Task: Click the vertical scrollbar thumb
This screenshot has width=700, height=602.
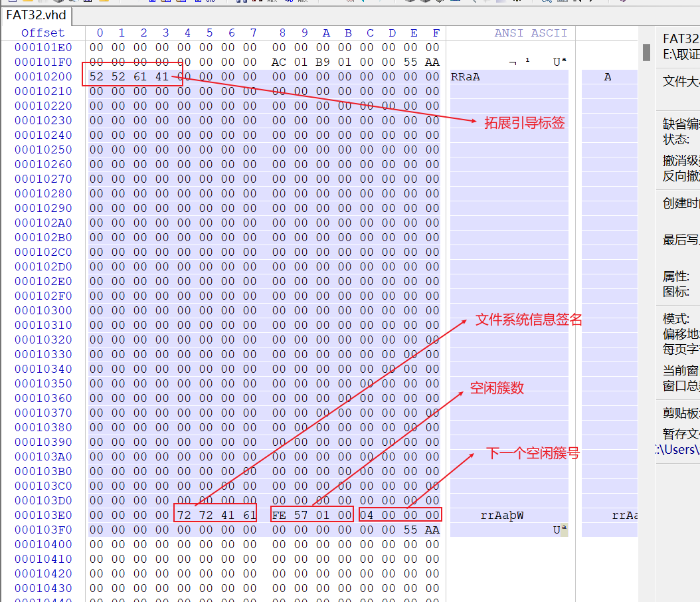Action: tap(646, 52)
